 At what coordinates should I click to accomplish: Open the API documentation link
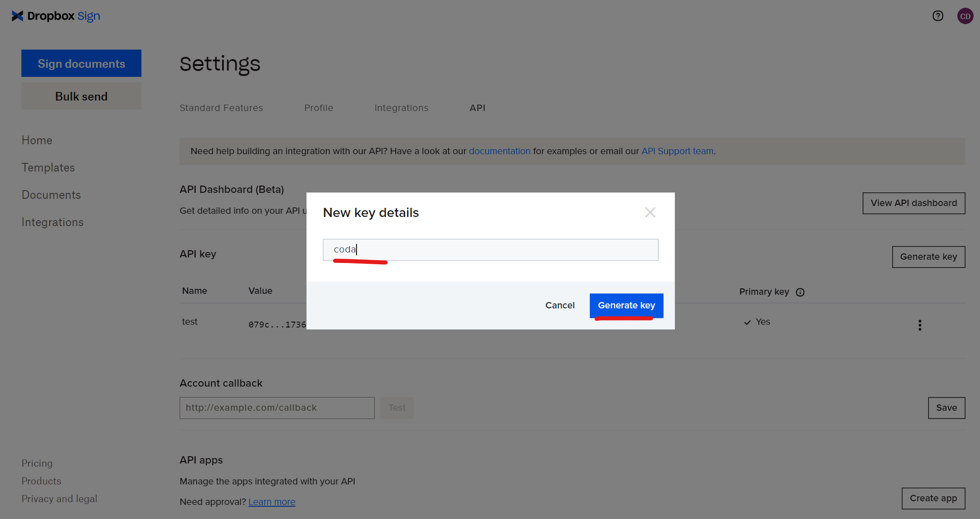(x=499, y=151)
